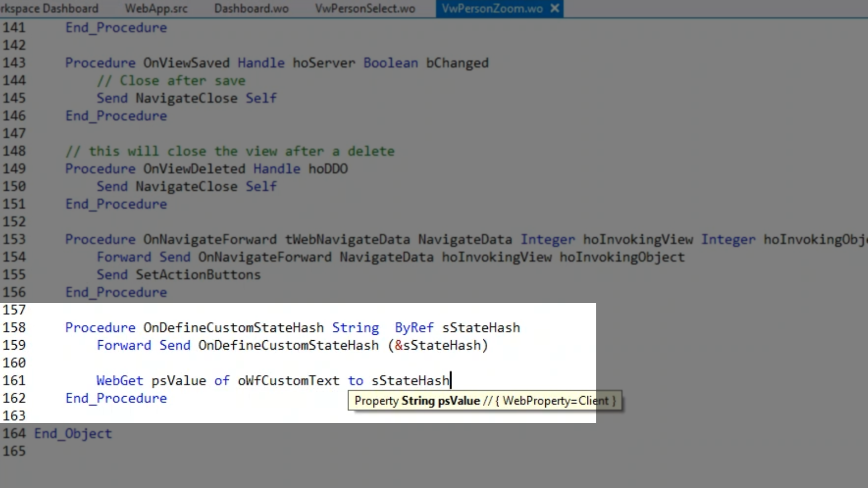Screen dimensions: 868x488
Task: Click SetActionButtons on line 155
Action: click(198, 275)
